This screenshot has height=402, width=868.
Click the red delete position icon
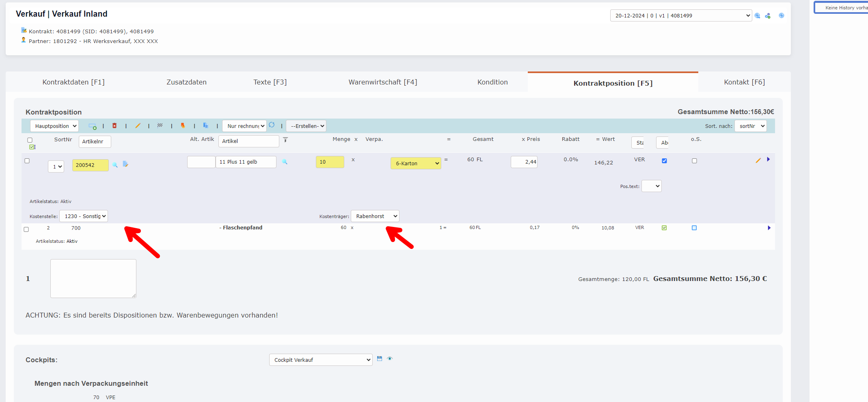[x=114, y=126]
